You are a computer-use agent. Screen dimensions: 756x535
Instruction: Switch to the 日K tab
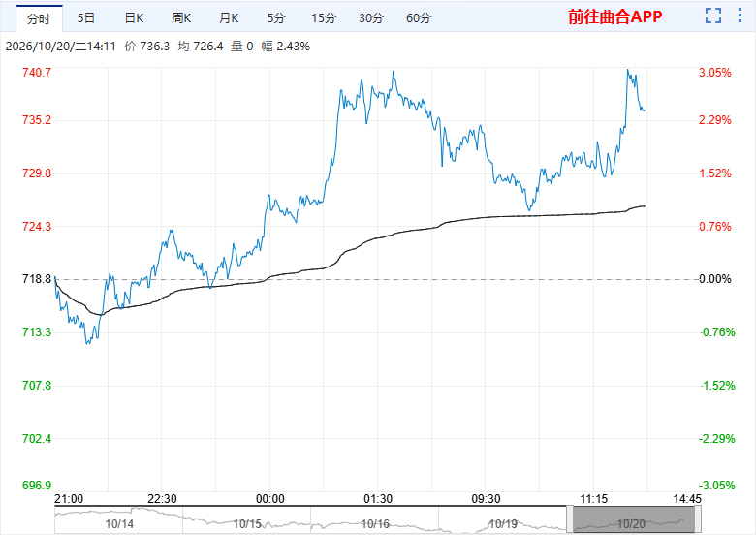point(134,18)
